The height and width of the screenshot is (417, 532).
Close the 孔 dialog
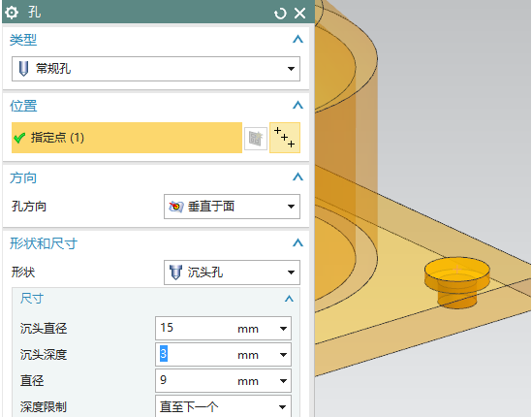tap(300, 14)
